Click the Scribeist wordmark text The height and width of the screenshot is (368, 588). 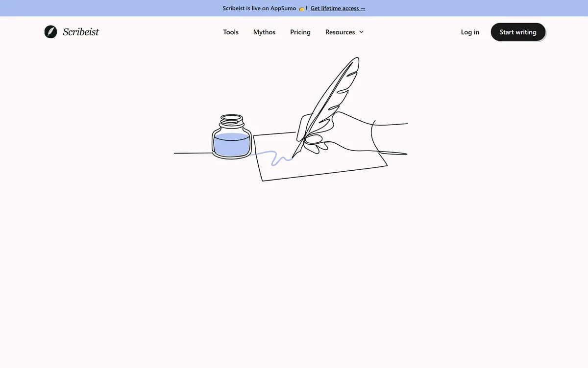point(81,32)
